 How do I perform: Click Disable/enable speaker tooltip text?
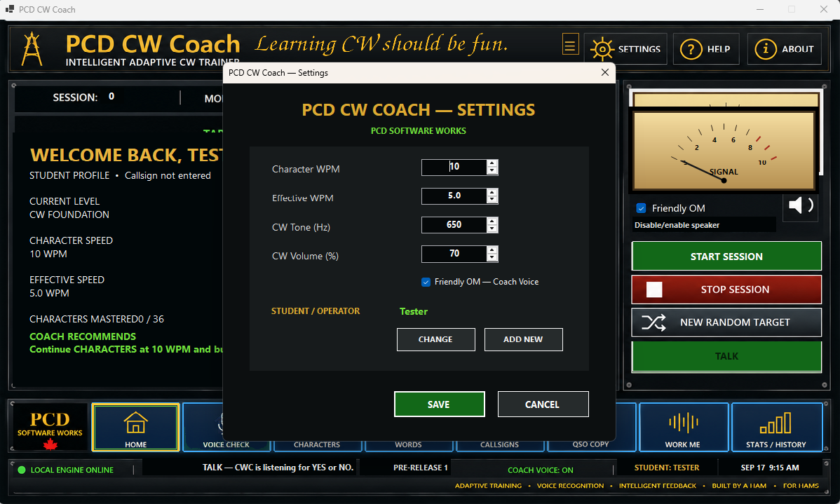(x=677, y=226)
